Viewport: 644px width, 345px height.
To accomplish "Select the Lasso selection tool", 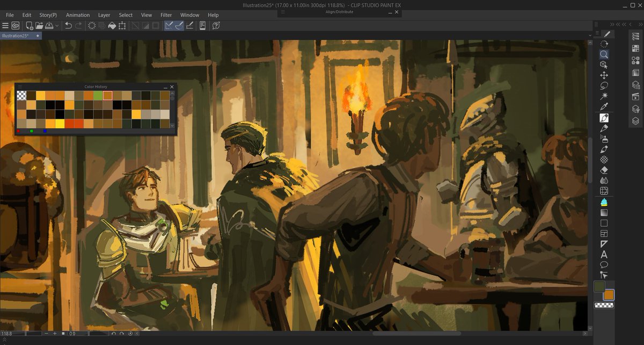I will (x=604, y=85).
